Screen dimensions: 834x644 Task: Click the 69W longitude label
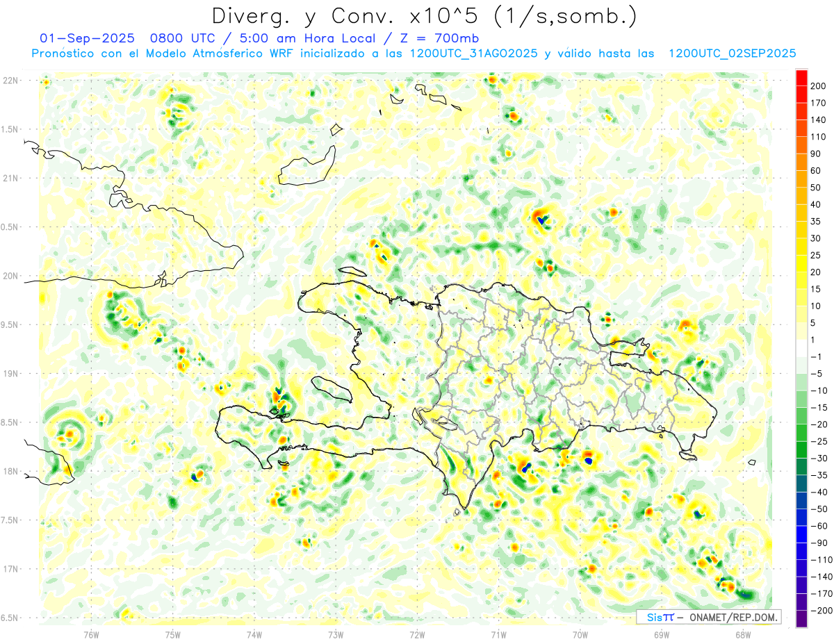point(662,634)
